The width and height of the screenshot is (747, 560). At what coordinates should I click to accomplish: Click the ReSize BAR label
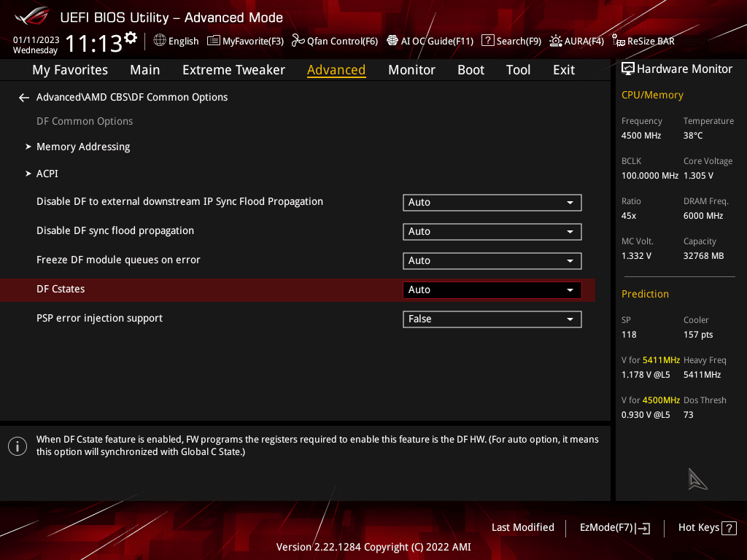coord(651,41)
